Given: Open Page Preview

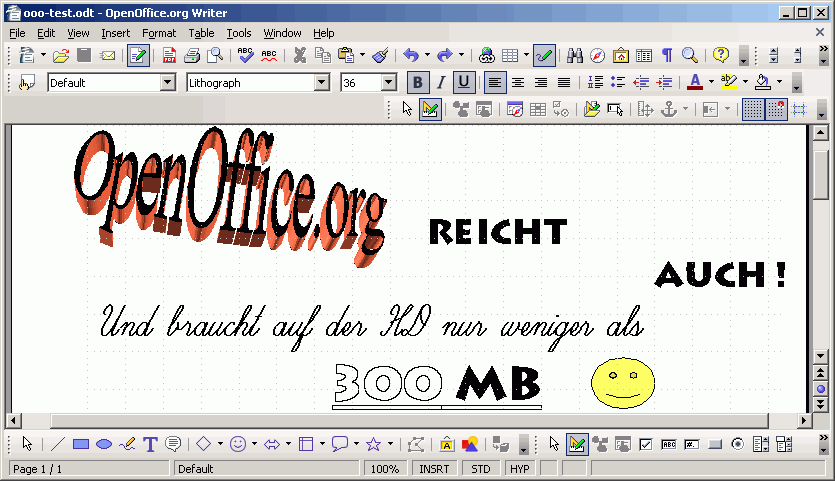Looking at the screenshot, I should tap(215, 55).
